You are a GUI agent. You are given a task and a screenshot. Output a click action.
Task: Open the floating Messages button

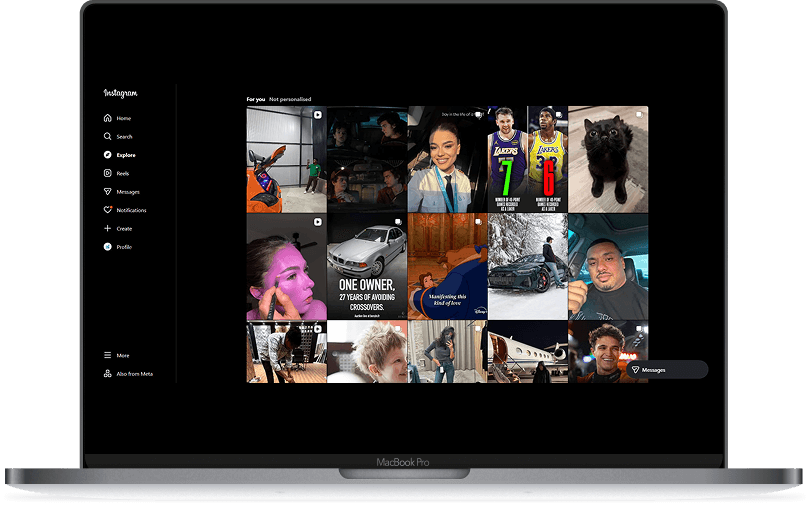(667, 370)
